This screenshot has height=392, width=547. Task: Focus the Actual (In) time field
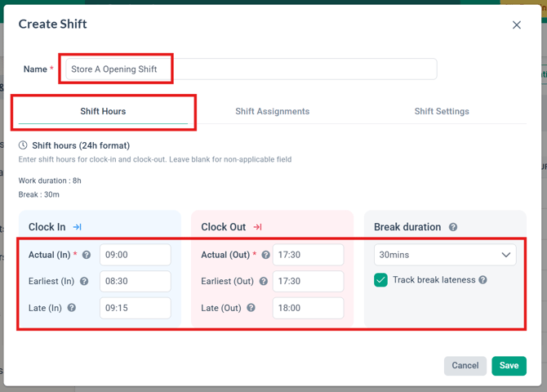tap(136, 255)
